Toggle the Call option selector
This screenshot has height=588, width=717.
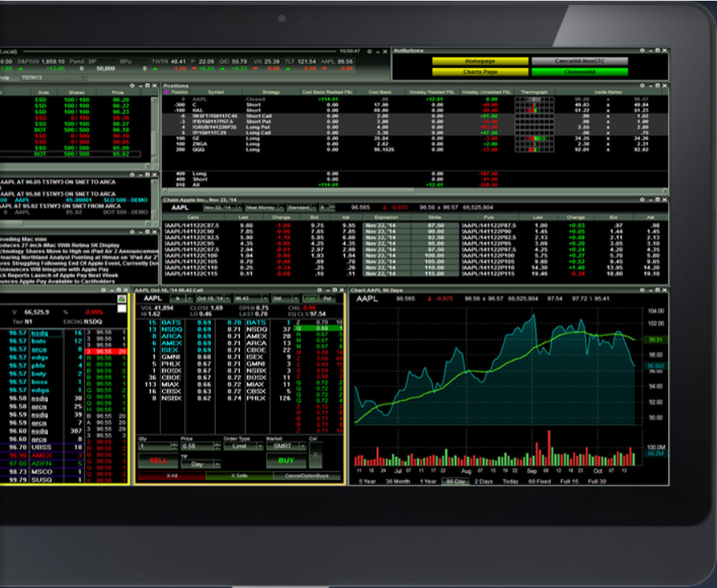click(x=309, y=299)
